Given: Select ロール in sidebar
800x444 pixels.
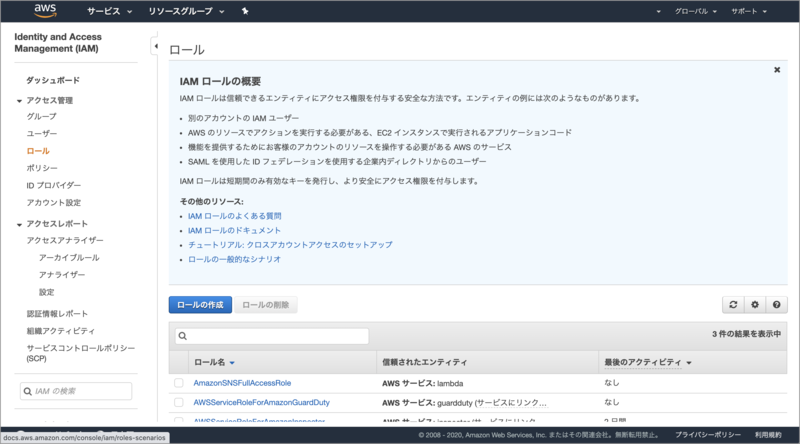Looking at the screenshot, I should coord(38,151).
